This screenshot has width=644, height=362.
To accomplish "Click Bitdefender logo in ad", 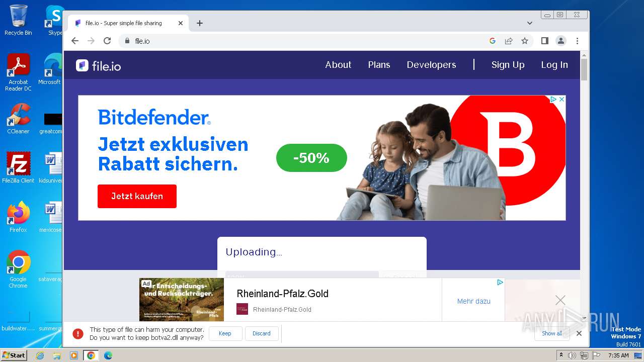I will pos(154,117).
